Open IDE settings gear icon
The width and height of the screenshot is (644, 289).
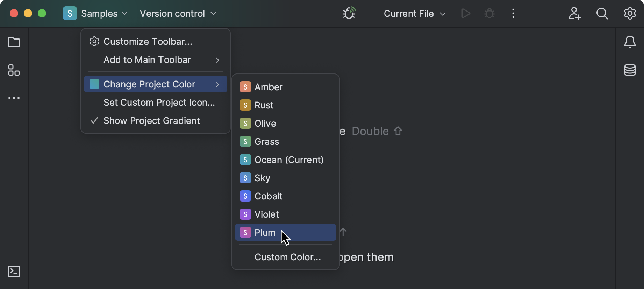tap(630, 14)
